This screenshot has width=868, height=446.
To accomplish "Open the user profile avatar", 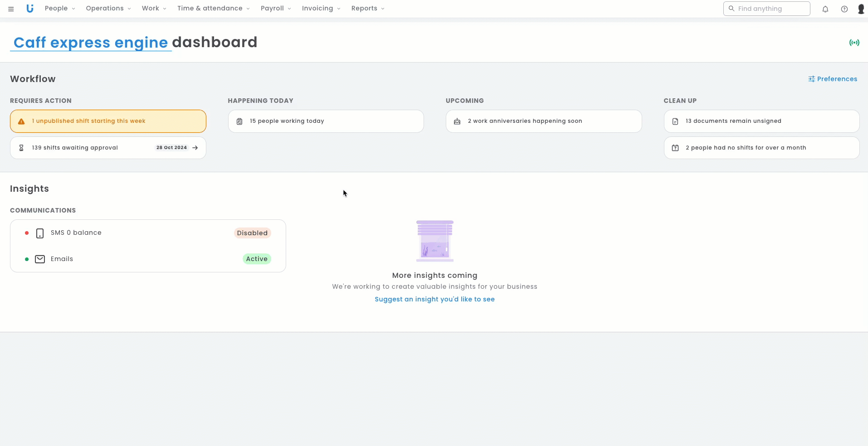I will click(x=861, y=9).
